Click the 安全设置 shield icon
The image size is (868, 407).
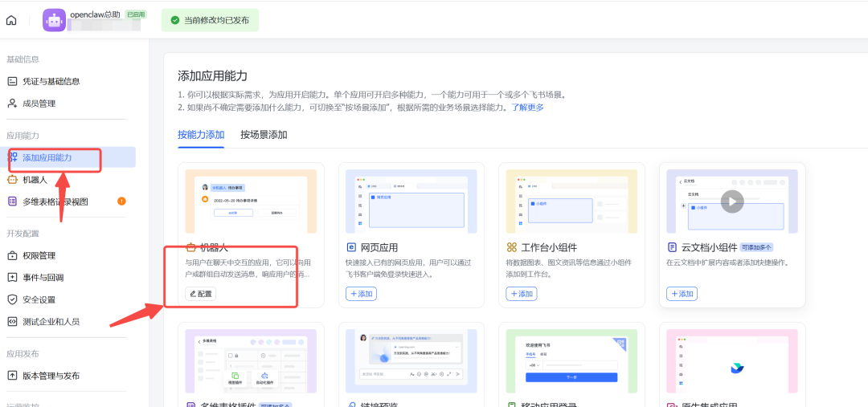coord(12,299)
